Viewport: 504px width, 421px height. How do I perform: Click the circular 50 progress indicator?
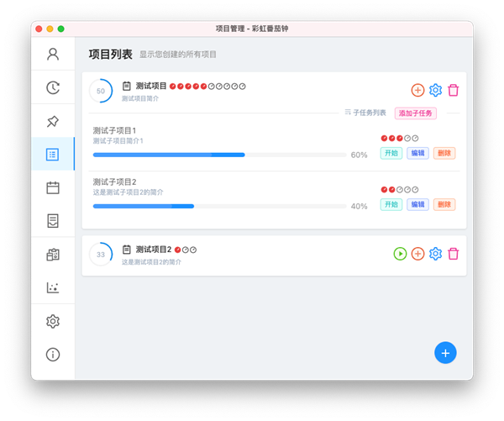pos(101,91)
